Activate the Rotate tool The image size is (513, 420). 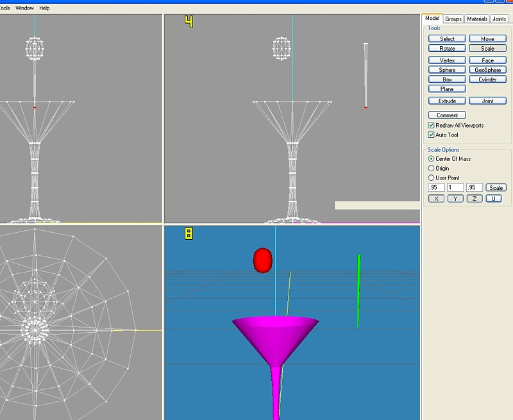[x=447, y=49]
